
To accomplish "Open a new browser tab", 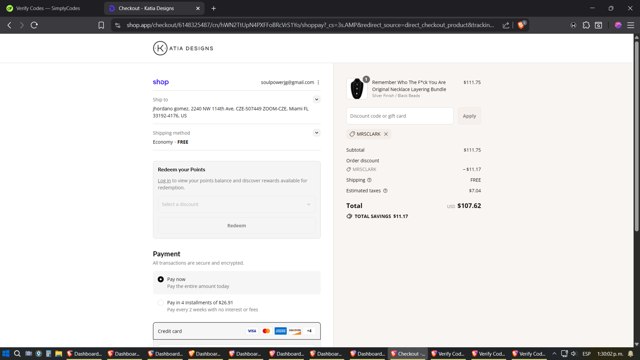I will pos(213,8).
